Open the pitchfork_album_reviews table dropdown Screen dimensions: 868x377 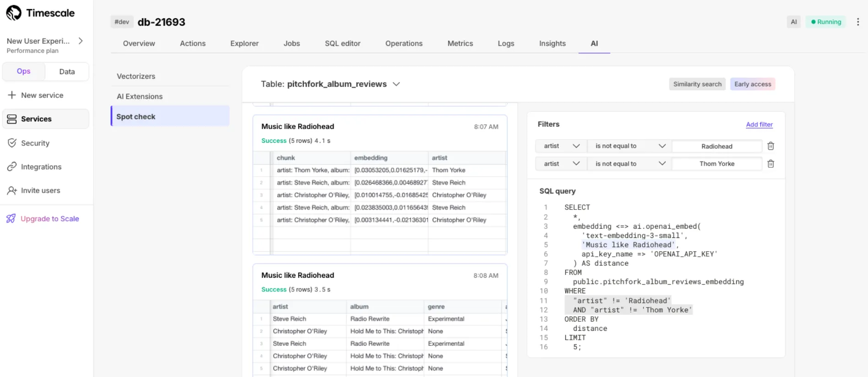(396, 84)
